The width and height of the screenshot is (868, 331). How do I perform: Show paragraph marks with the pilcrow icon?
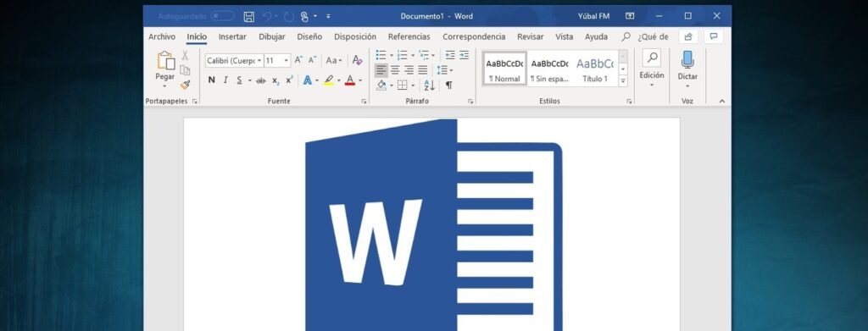pyautogui.click(x=449, y=86)
